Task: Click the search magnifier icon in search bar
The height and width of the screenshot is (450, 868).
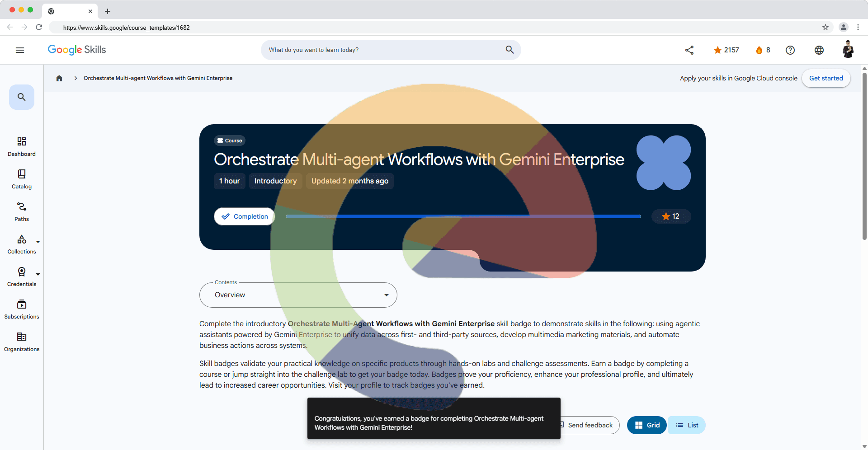Action: tap(509, 50)
